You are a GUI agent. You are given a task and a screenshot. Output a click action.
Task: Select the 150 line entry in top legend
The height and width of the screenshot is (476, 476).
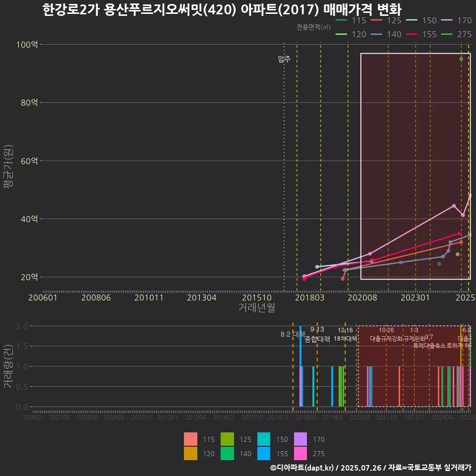click(421, 20)
